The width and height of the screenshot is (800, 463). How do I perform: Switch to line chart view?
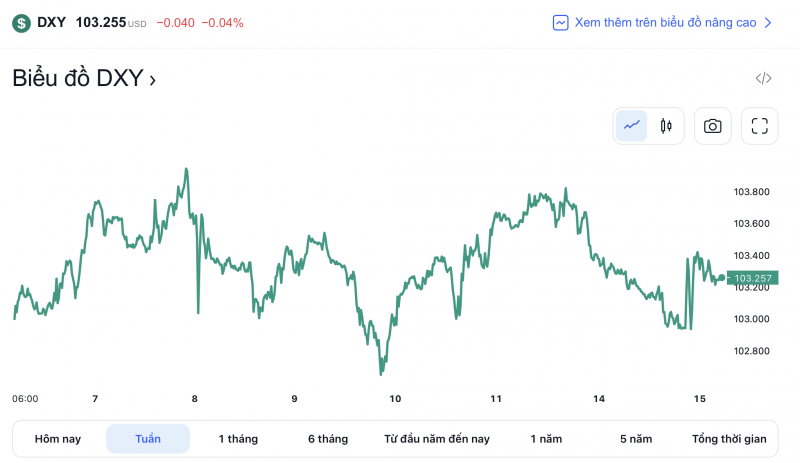click(x=632, y=126)
